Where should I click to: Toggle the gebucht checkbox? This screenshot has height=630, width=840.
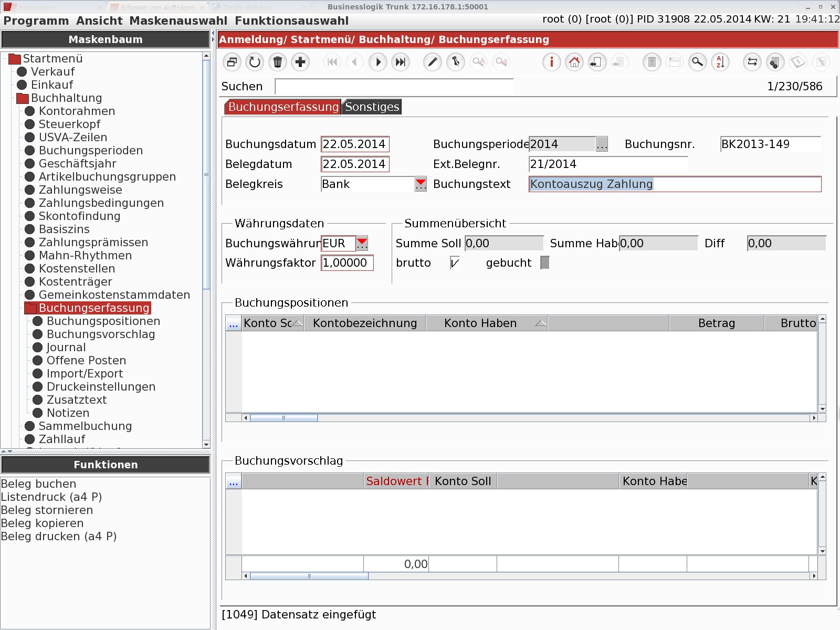pos(545,262)
